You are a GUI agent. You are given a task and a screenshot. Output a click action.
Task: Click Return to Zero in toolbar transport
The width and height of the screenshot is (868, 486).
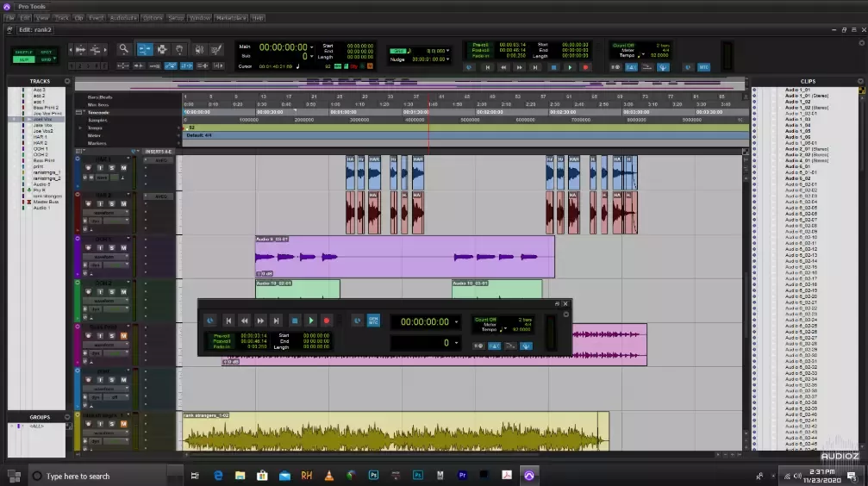coord(488,67)
